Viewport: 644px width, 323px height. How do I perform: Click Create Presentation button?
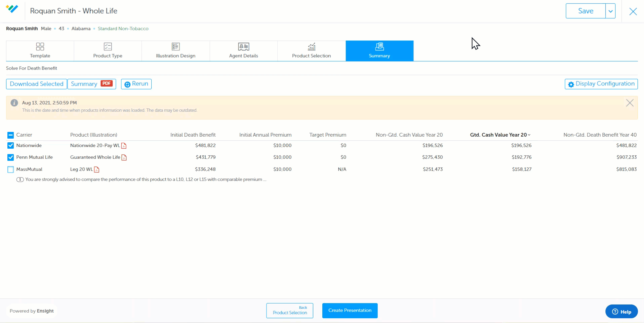click(x=350, y=311)
